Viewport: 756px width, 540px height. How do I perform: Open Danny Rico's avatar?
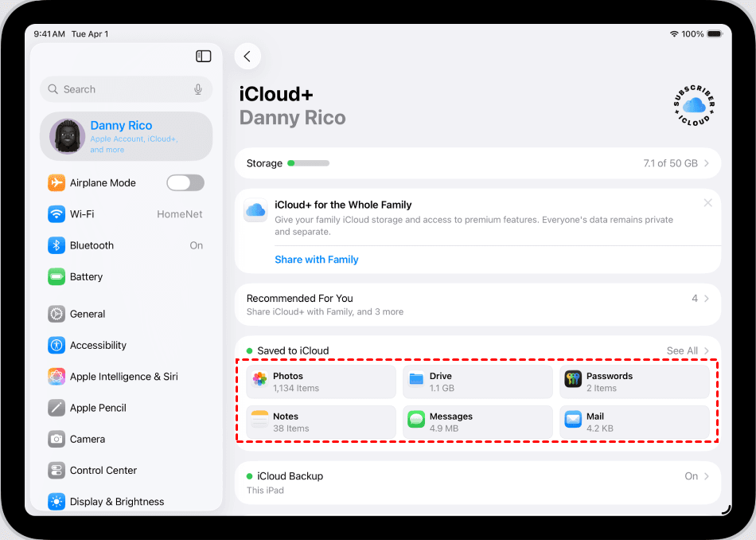pyautogui.click(x=68, y=136)
